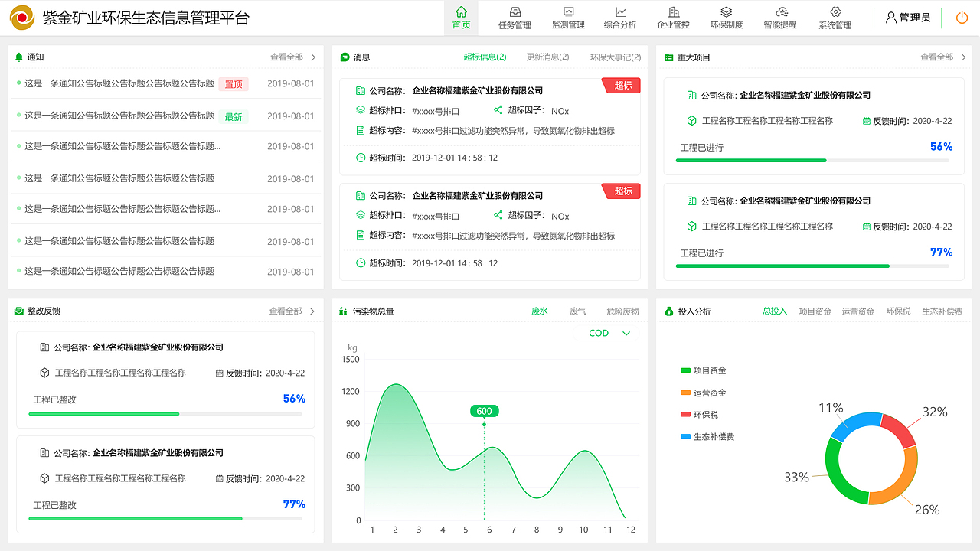Select the 监测管理 monitor icon

pos(567,13)
